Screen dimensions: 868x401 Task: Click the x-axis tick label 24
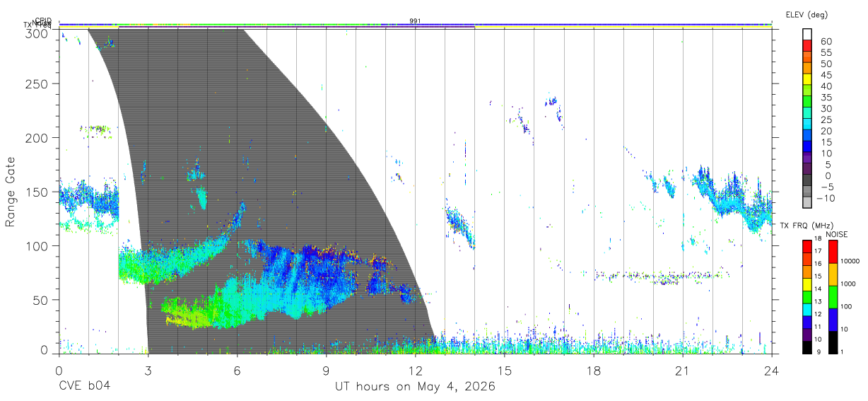(771, 371)
